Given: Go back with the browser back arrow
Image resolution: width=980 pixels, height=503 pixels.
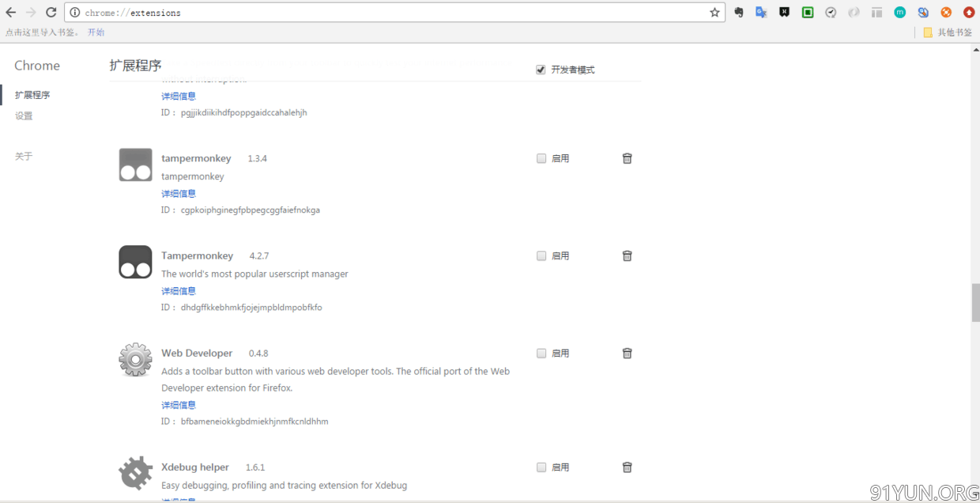Looking at the screenshot, I should (11, 13).
